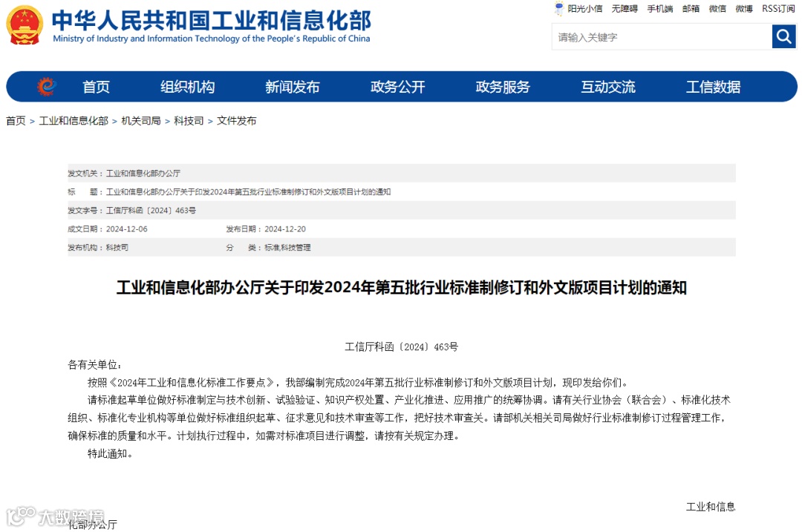This screenshot has width=802, height=532.
Task: Click the 分类 value 标准,科技管理
Action: [x=287, y=247]
